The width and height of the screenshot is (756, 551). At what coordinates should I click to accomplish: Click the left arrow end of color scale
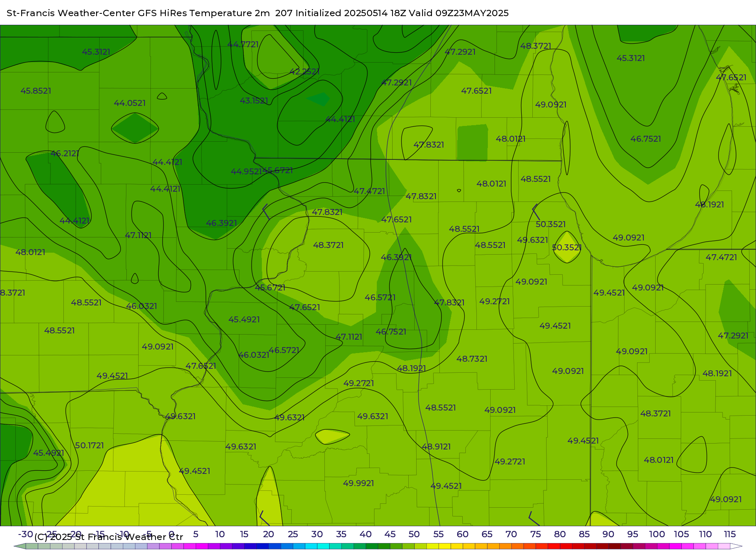click(20, 547)
